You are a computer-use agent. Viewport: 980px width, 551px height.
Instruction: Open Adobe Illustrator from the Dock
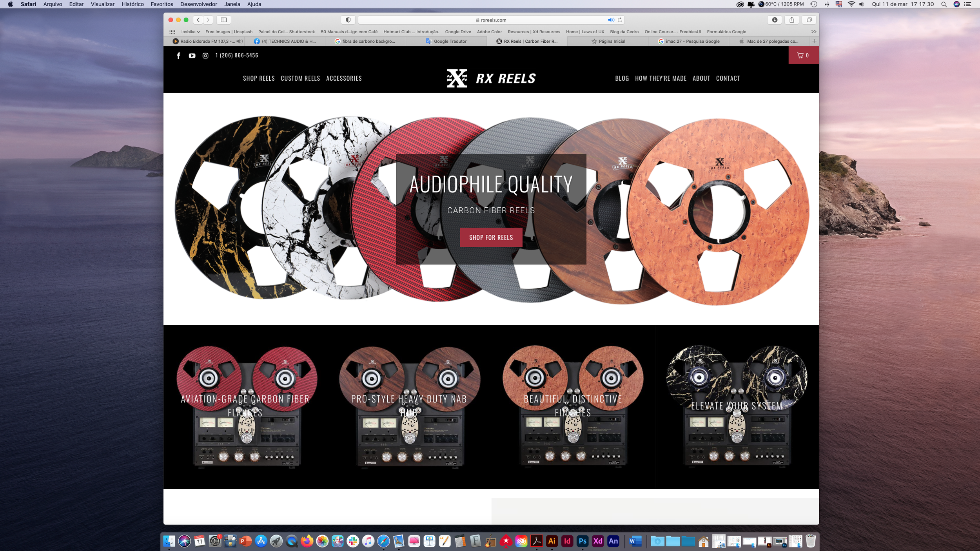[552, 541]
